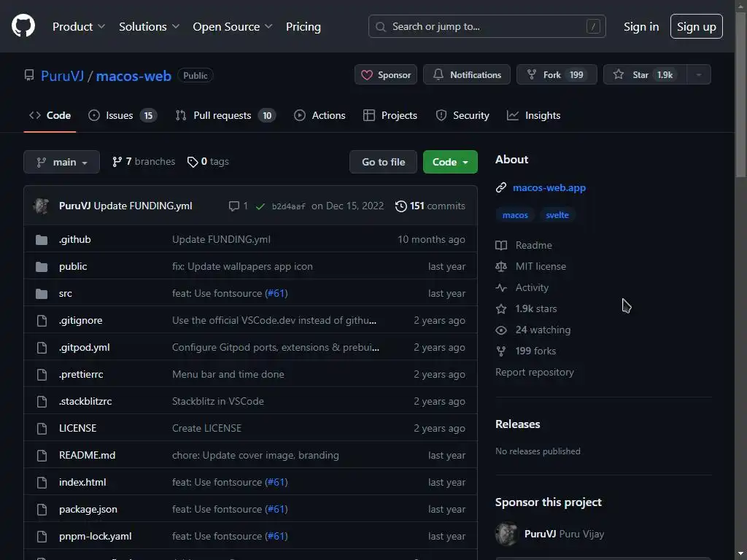Click commit hash b2d4aaf
This screenshot has width=747, height=560.
(288, 206)
